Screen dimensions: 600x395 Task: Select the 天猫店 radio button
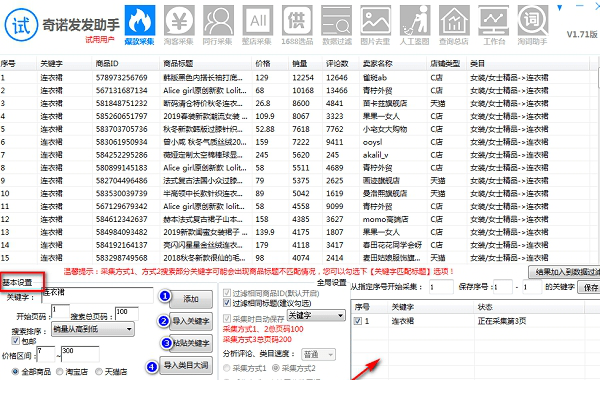pos(99,371)
